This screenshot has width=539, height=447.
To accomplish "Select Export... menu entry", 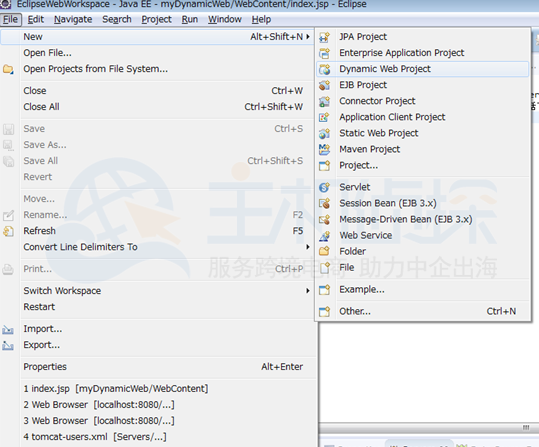I will coord(157,345).
